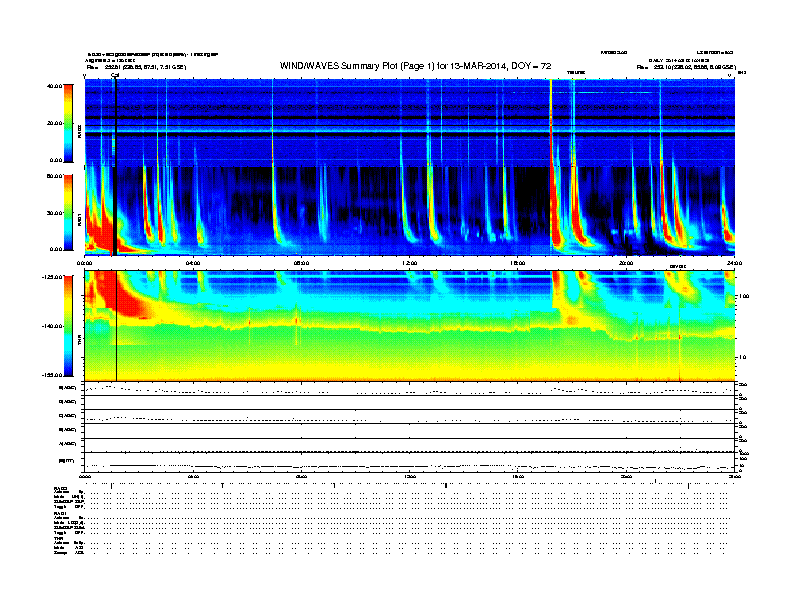
Task: Click the 24:00 tick label under RAD1 spectrogram
Action: pyautogui.click(x=734, y=264)
